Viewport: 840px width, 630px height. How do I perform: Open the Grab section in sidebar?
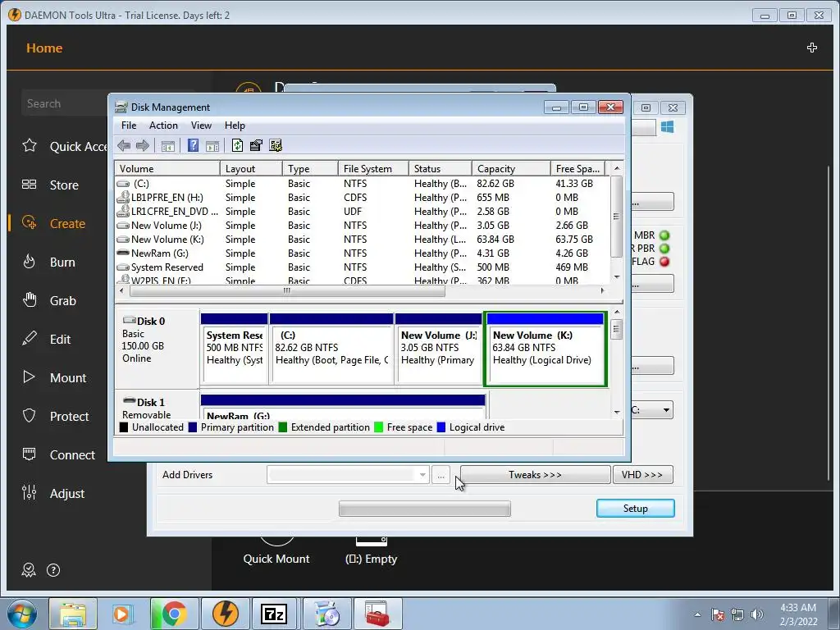[48, 300]
